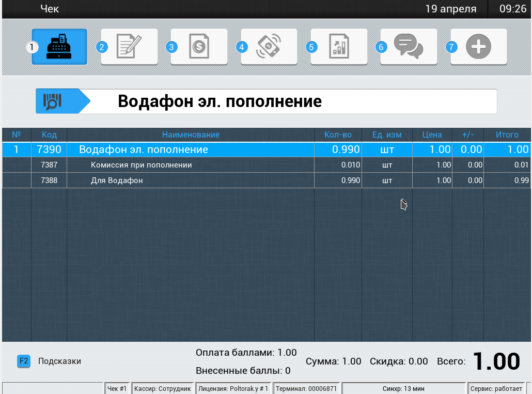Open the chat messages tab 6
The width and height of the screenshot is (532, 394).
(409, 47)
